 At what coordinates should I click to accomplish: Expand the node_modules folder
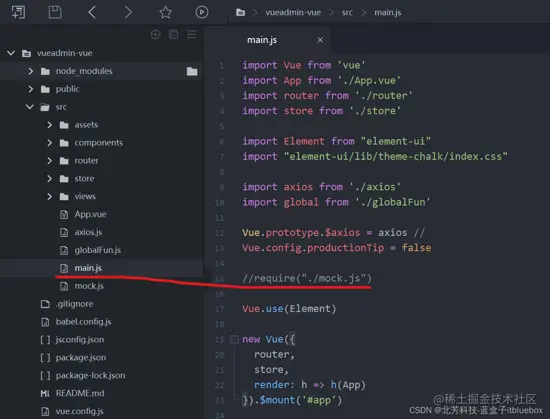31,71
